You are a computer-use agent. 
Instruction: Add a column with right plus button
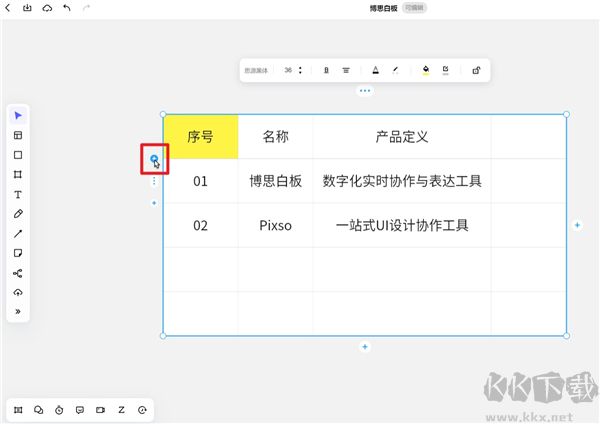(577, 226)
